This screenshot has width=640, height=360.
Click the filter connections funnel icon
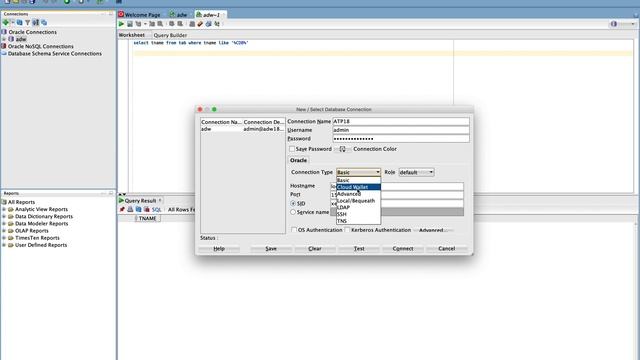[28, 22]
